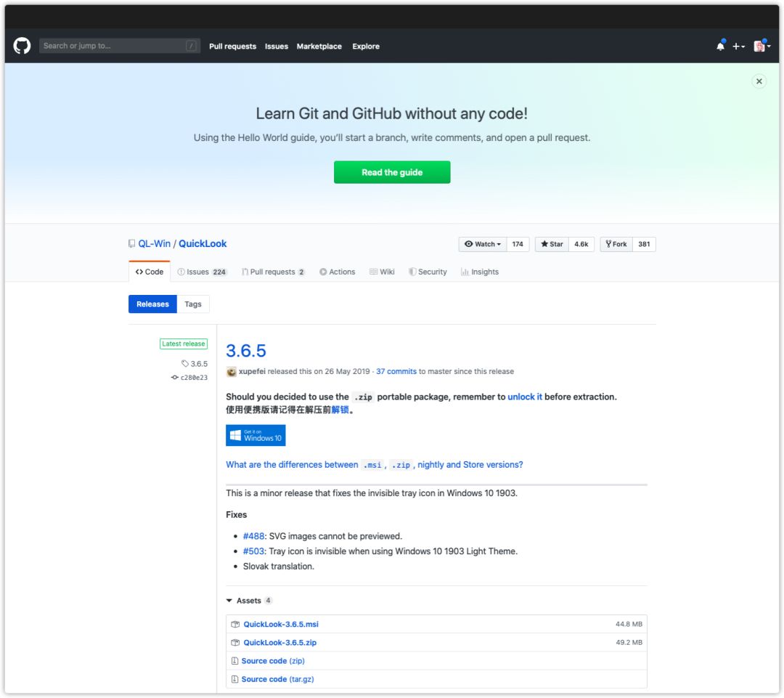The height and width of the screenshot is (698, 784).
Task: Click the 44.8 MB file size
Action: click(629, 624)
